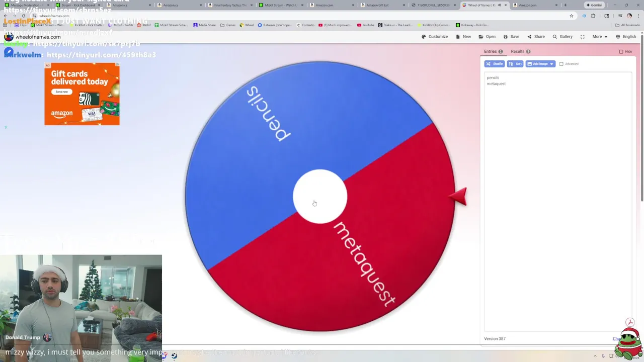
Task: Switch to the Stream - Kick Dashboard tab
Action: pyautogui.click(x=77, y=5)
